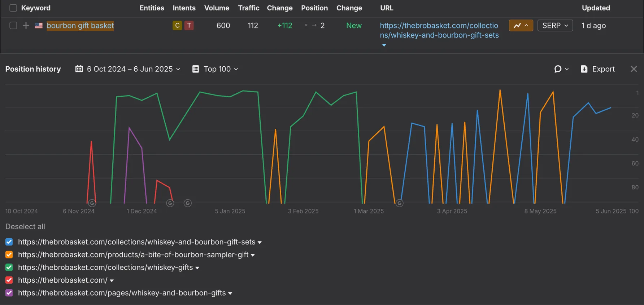Image resolution: width=644 pixels, height=305 pixels.
Task: Expand the 6 Oct 2024 – 6 Jun 2025 date picker
Action: click(128, 69)
